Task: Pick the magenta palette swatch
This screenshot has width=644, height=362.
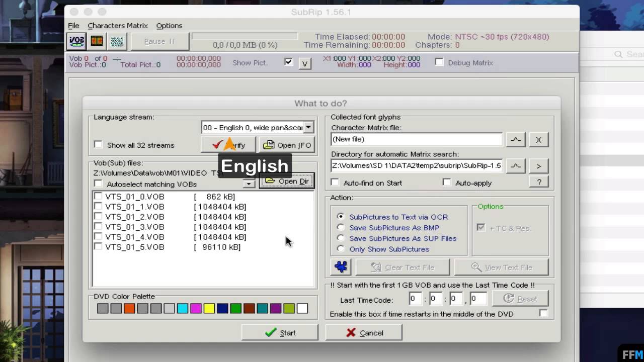Action: coord(196,309)
